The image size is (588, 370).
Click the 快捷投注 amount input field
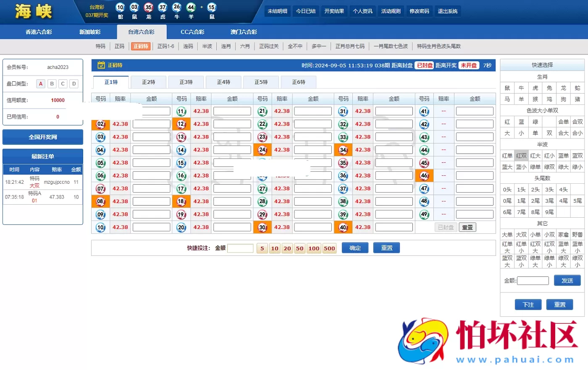[240, 248]
